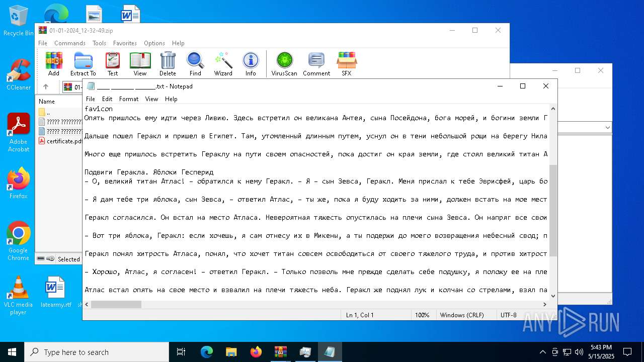Open the notifications action center
This screenshot has width=644, height=362.
[x=627, y=352]
